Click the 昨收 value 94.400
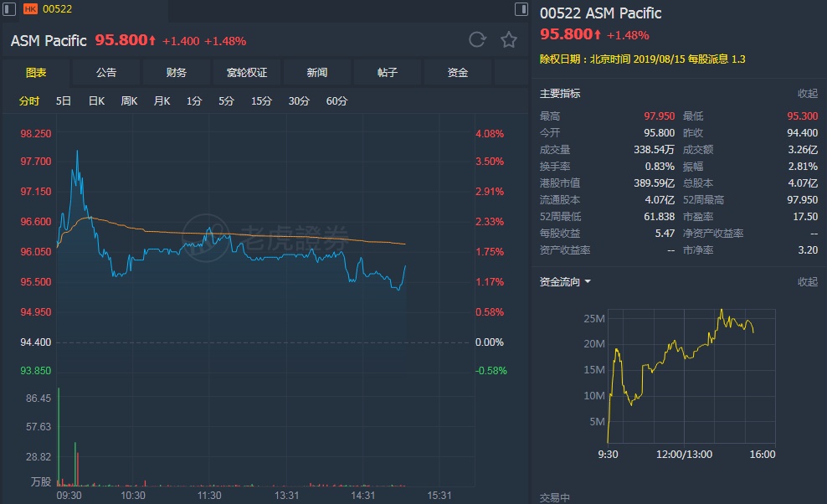 802,133
